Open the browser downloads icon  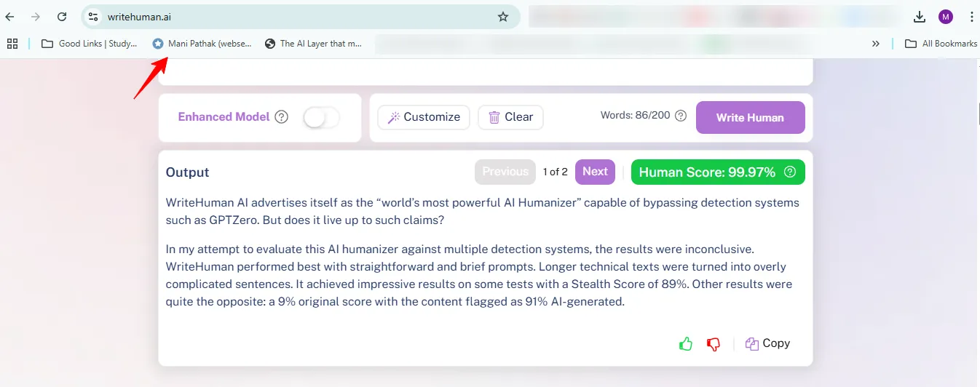pyautogui.click(x=920, y=17)
